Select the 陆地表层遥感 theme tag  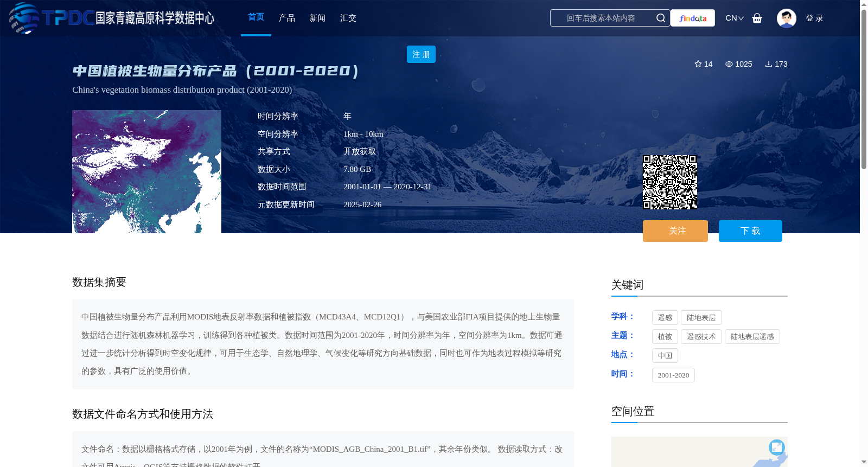pos(752,337)
